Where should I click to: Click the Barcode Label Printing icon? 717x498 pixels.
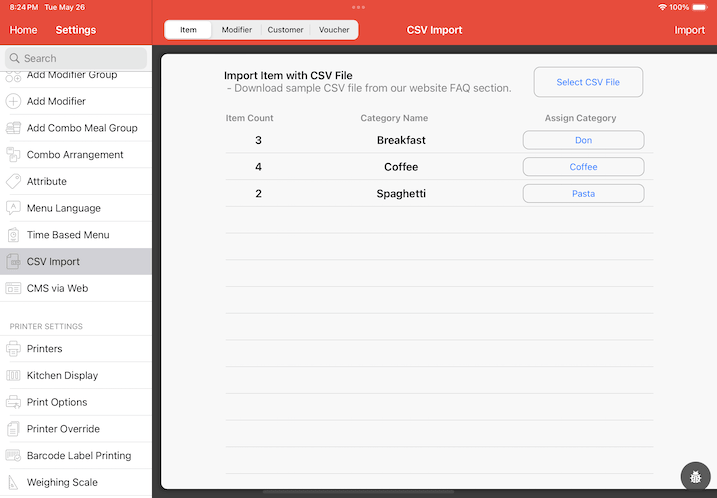13,455
